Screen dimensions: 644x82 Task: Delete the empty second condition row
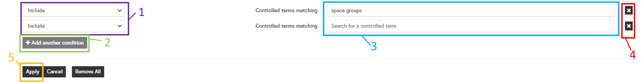pyautogui.click(x=628, y=26)
